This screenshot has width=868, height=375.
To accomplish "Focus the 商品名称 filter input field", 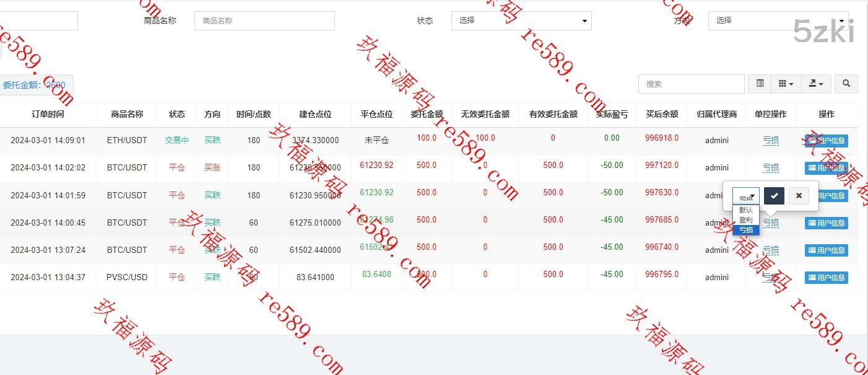I will coord(264,20).
